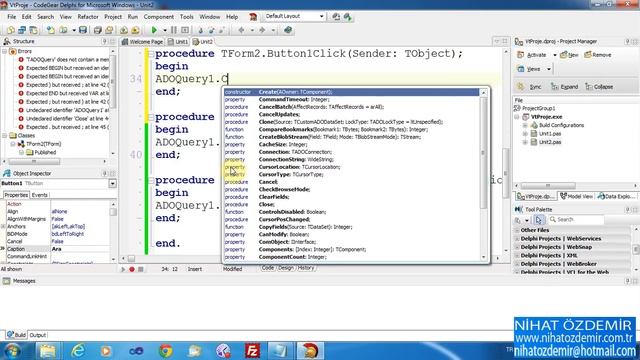Click the Program Reset icon next to Pause
This screenshot has height=360, width=640.
(x=185, y=30)
